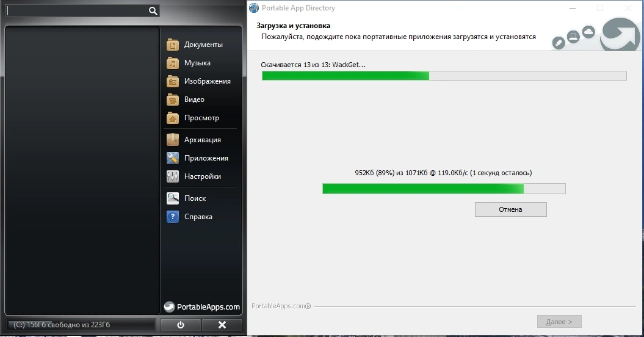Choose the Справка menu label

198,217
